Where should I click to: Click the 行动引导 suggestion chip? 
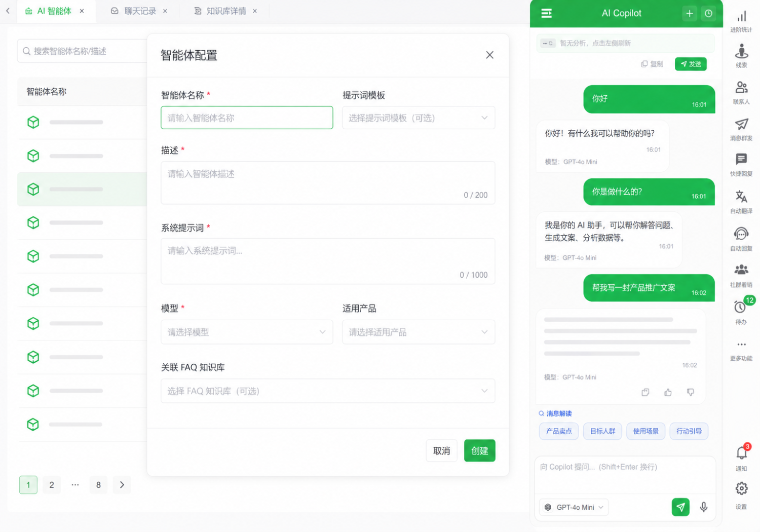coord(689,431)
